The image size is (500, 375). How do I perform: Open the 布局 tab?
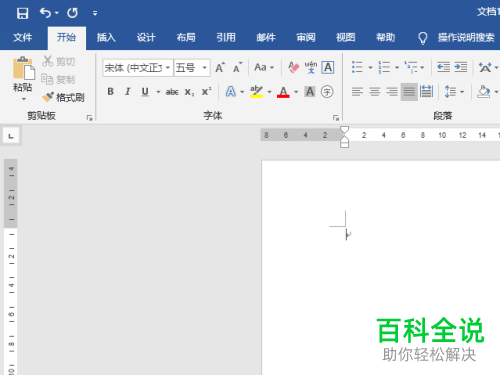tap(186, 37)
